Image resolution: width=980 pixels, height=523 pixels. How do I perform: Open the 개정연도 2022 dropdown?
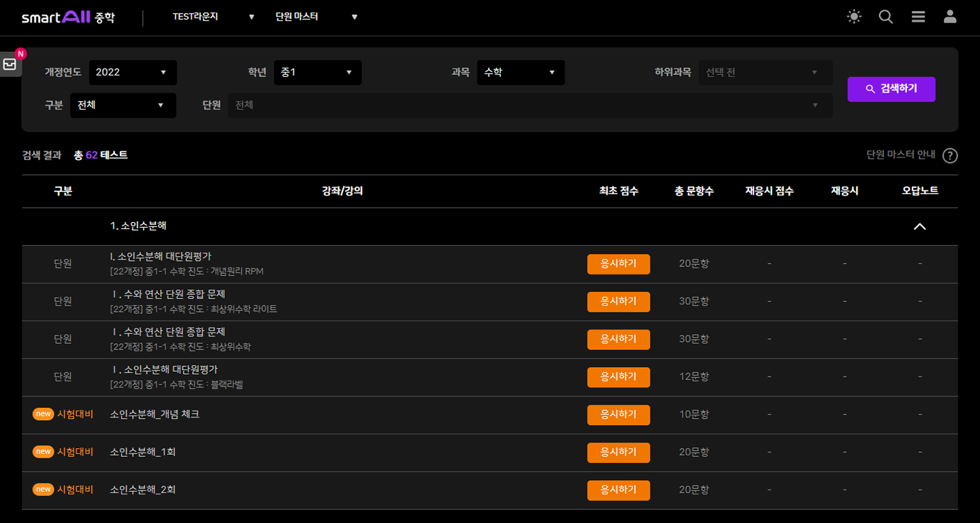click(133, 72)
